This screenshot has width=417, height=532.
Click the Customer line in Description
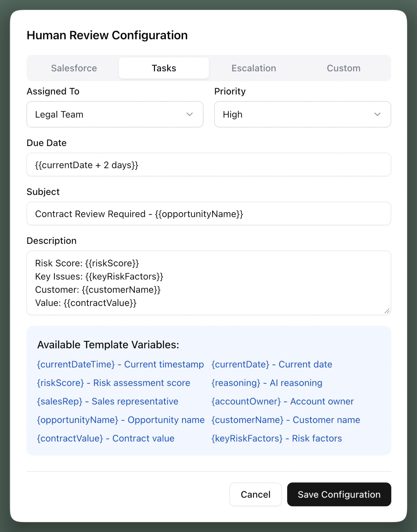click(98, 290)
